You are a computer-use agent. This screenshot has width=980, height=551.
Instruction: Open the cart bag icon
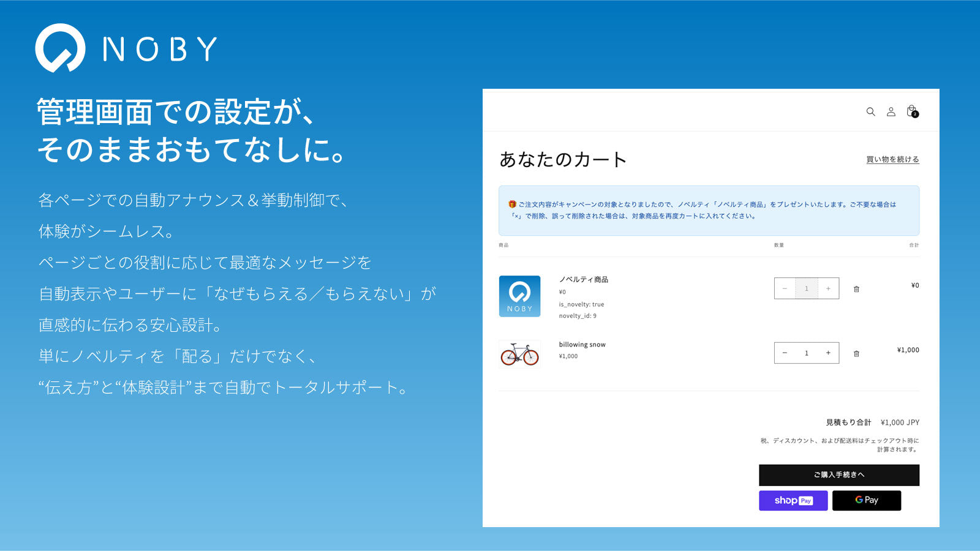912,111
